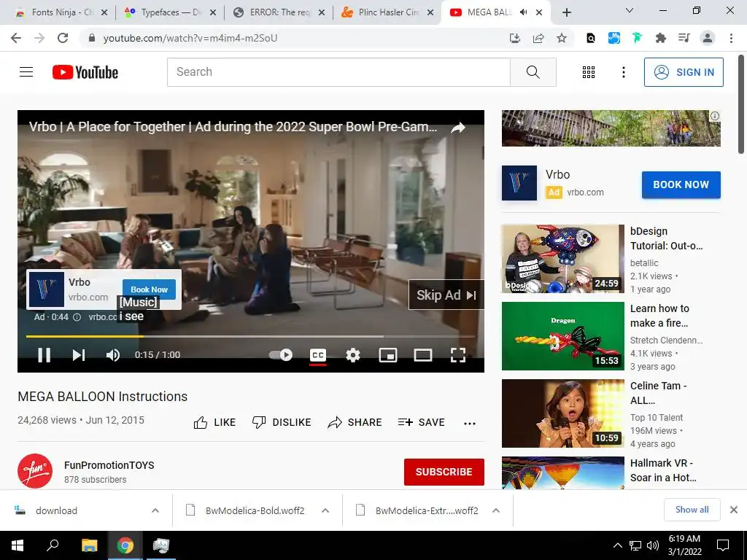The width and height of the screenshot is (747, 560).
Task: Expand options for BwModelica-Bold.woff2
Action: 325,510
